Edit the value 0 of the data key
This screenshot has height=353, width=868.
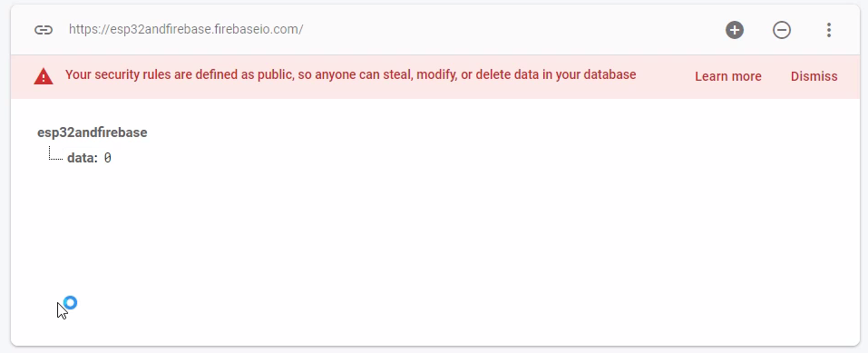coord(107,158)
